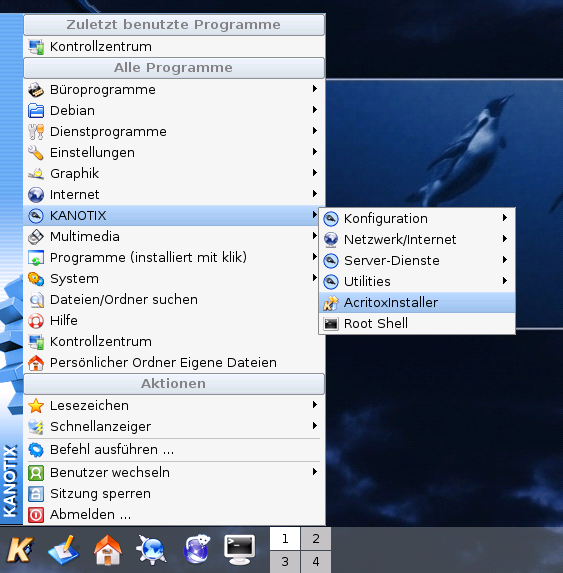563x573 pixels.
Task: Expand the Büroprogramme submenu arrow
Action: [x=315, y=89]
